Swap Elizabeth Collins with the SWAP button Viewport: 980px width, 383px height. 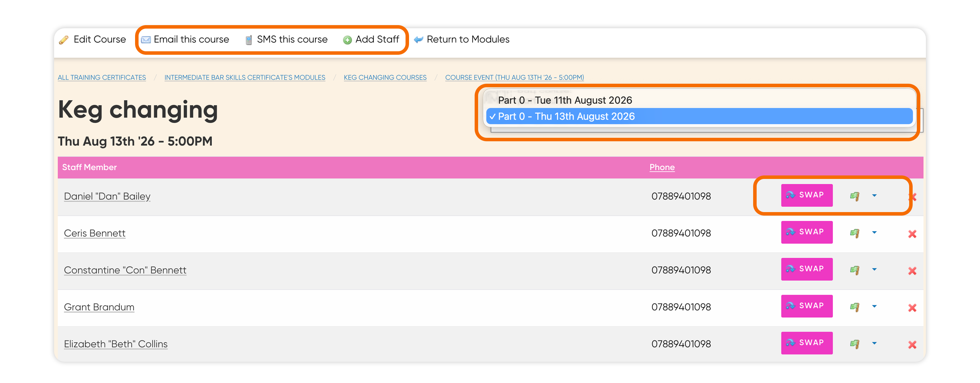(x=807, y=343)
